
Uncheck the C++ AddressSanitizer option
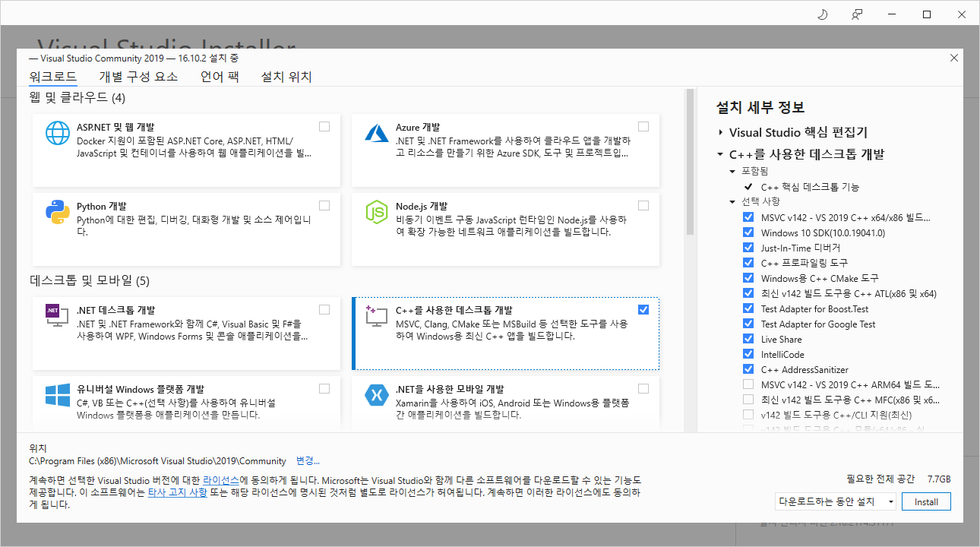pos(748,369)
